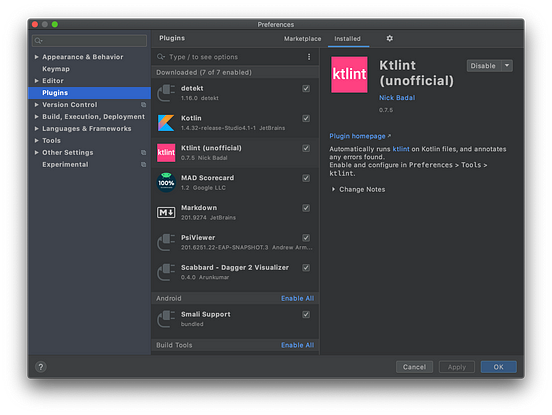
Task: Click Enable All for Android group
Action: coord(297,298)
